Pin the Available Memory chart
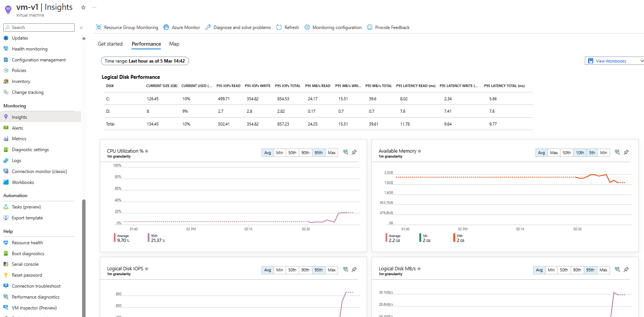The height and width of the screenshot is (317, 644). coord(626,152)
